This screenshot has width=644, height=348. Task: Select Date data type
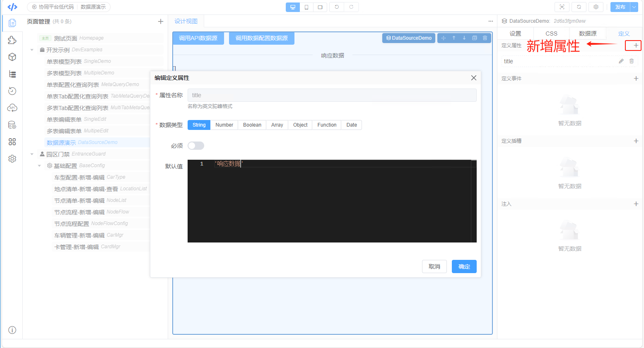[x=352, y=125]
